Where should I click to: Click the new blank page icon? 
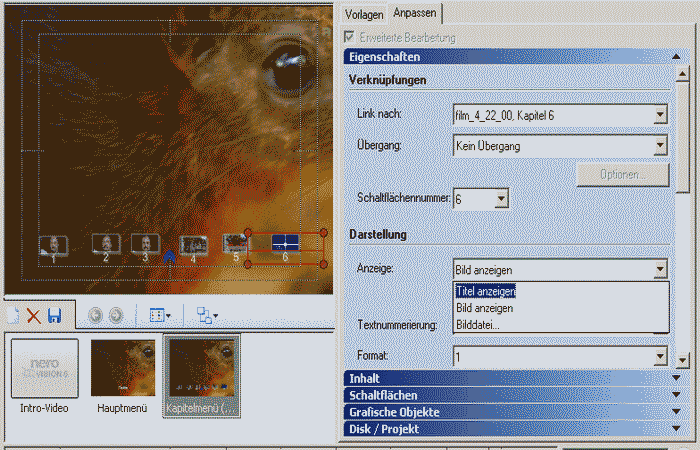pyautogui.click(x=13, y=316)
